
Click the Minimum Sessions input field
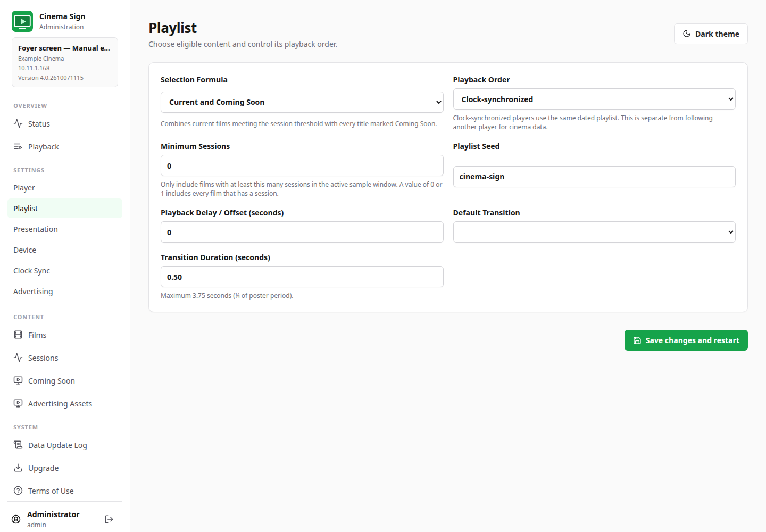[302, 165]
